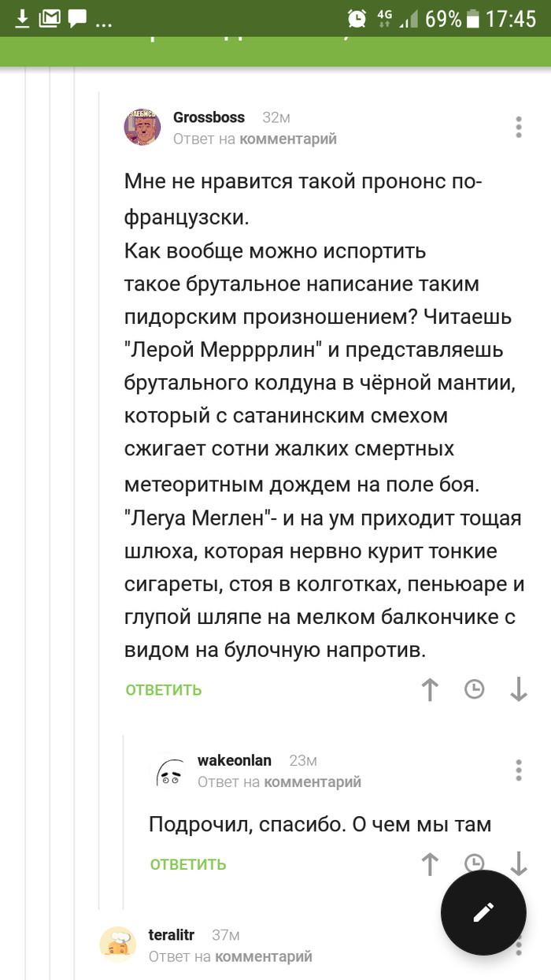Toggle the upvote on wakeonlan's comment
The height and width of the screenshot is (980, 551).
pos(430,864)
